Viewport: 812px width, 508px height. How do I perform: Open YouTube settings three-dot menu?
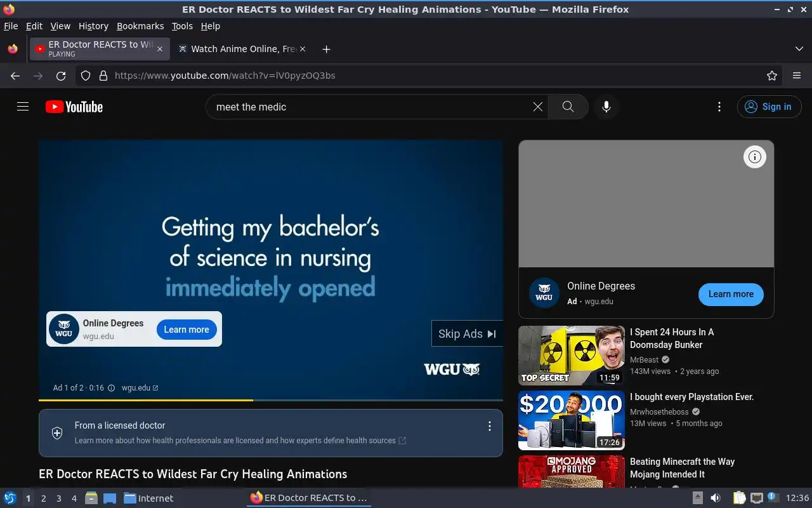(x=719, y=107)
